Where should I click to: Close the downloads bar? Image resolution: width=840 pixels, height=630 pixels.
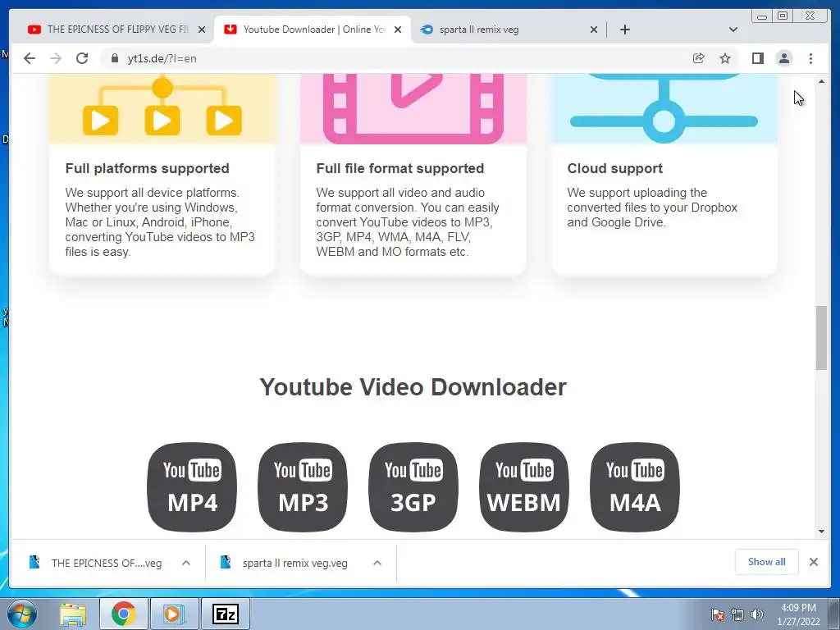[813, 561]
